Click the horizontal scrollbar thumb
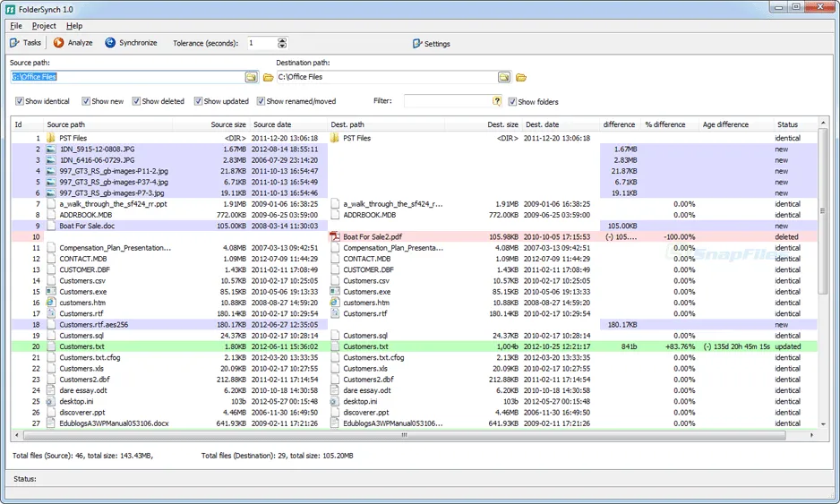The image size is (840, 504). 405,435
